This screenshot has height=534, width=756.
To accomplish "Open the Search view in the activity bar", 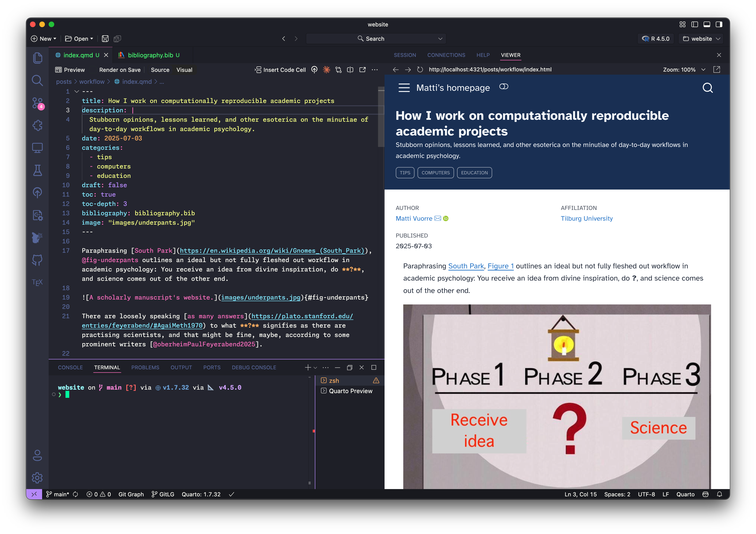I will 37,80.
